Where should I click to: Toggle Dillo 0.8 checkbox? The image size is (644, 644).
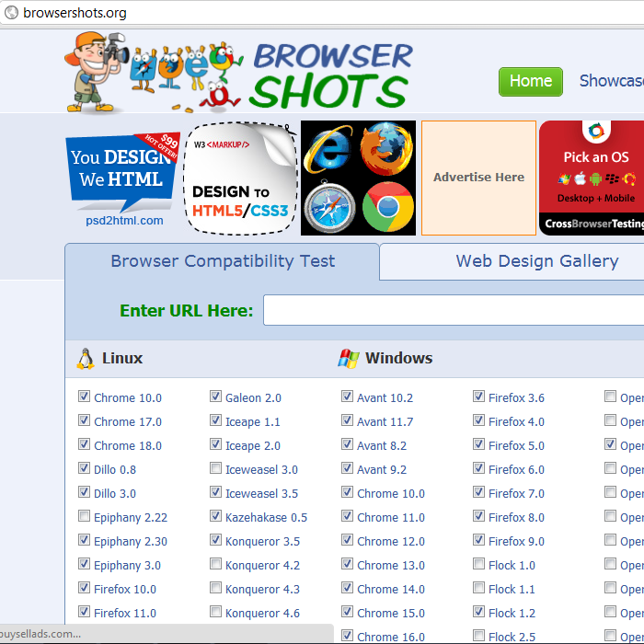point(85,467)
